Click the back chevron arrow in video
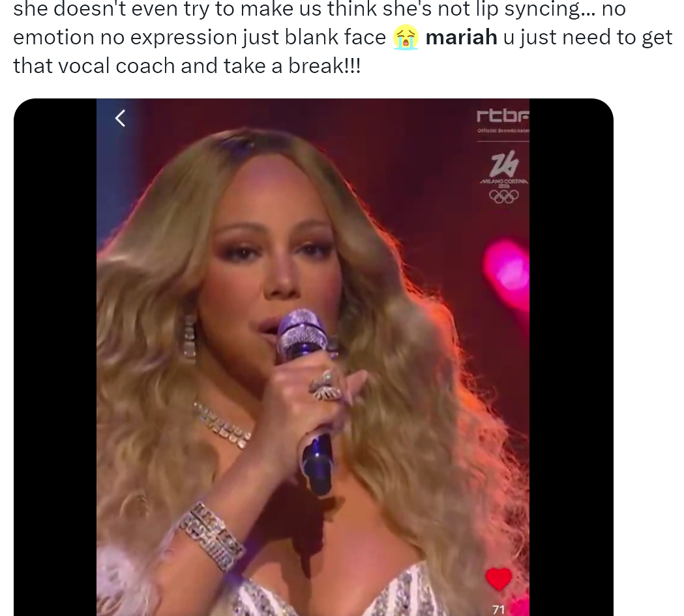The image size is (684, 616). pos(121,118)
